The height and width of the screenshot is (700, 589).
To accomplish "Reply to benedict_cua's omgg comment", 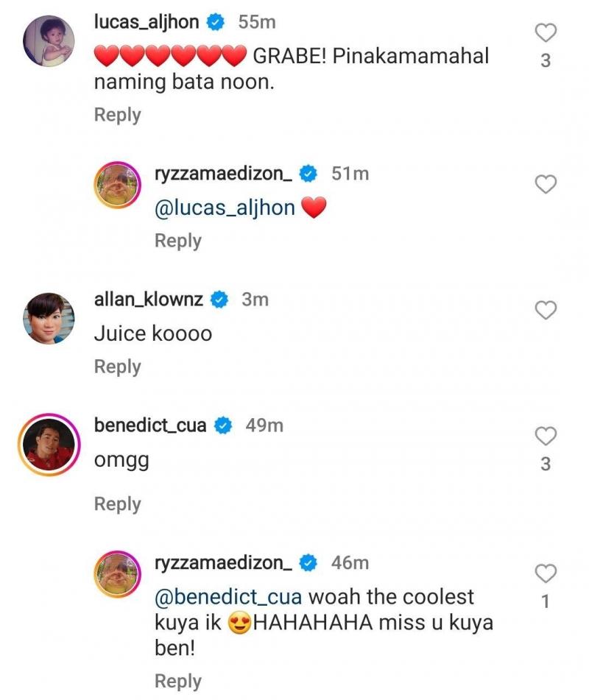I will coord(117,504).
